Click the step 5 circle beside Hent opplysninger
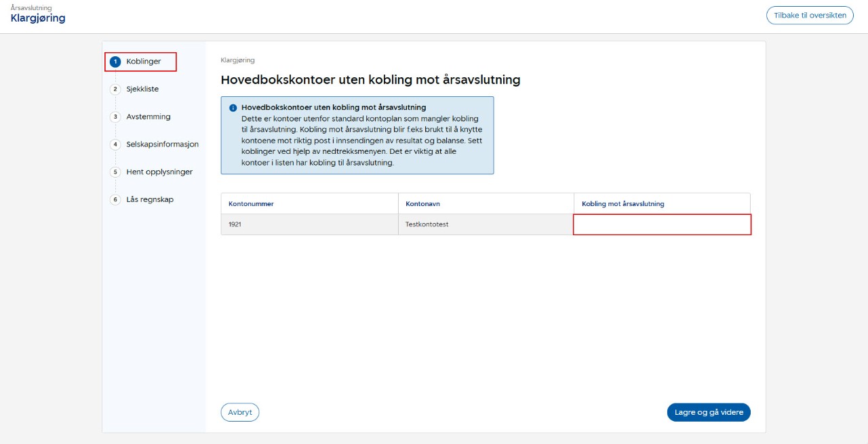 coord(115,172)
